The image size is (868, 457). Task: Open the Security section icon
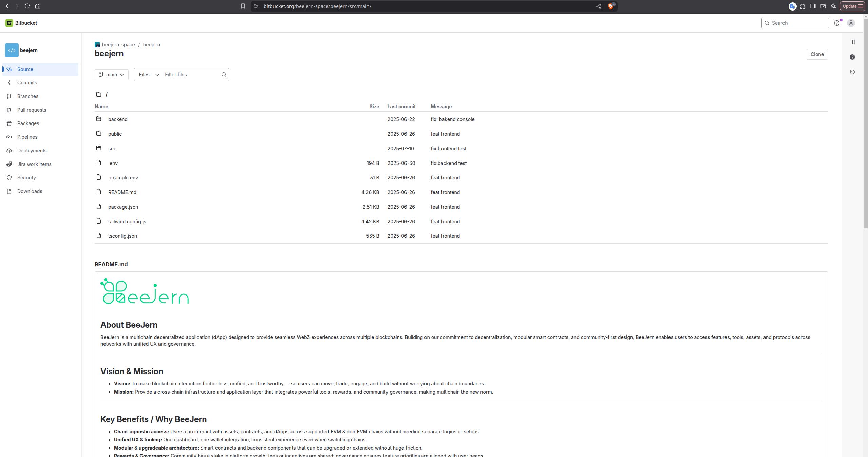pyautogui.click(x=9, y=177)
